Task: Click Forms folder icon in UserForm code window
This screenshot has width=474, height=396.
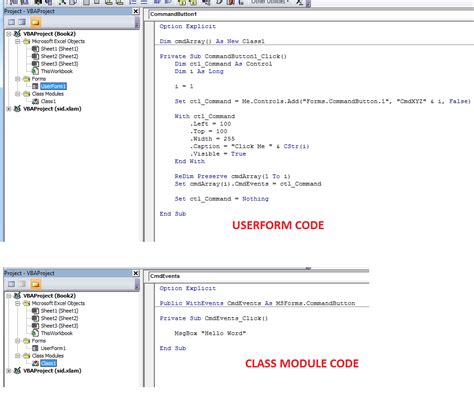Action: tap(26, 79)
